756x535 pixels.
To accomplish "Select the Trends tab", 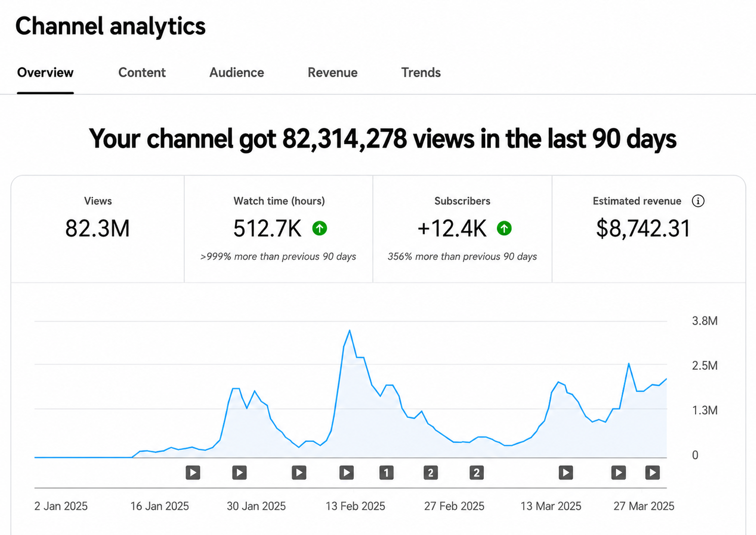I will coord(421,73).
